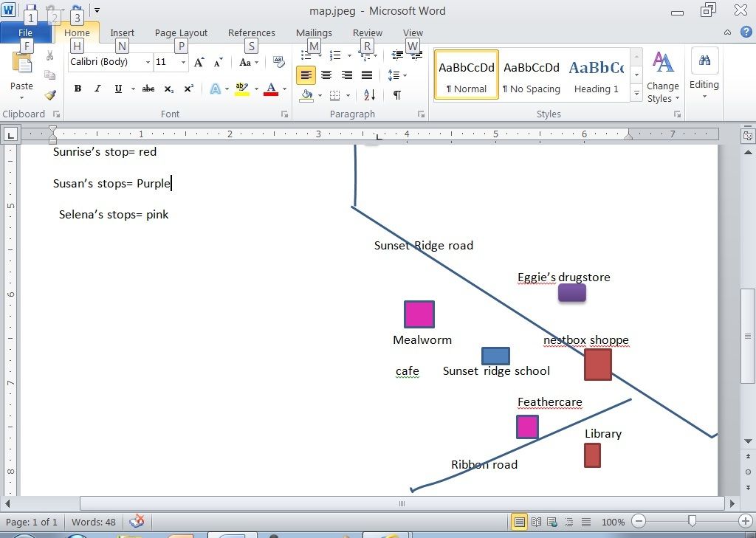Click the zoom slider in status bar
Image resolution: width=756 pixels, height=538 pixels.
pos(692,522)
